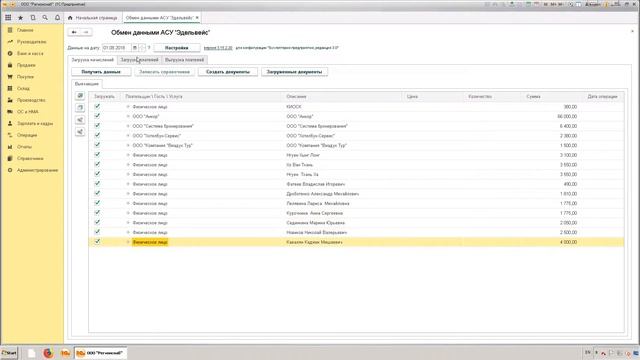Click the Получить данные button

coord(101,72)
